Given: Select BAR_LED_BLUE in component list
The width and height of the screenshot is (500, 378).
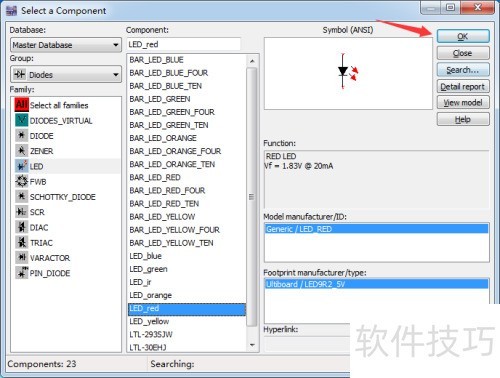Looking at the screenshot, I should click(156, 60).
